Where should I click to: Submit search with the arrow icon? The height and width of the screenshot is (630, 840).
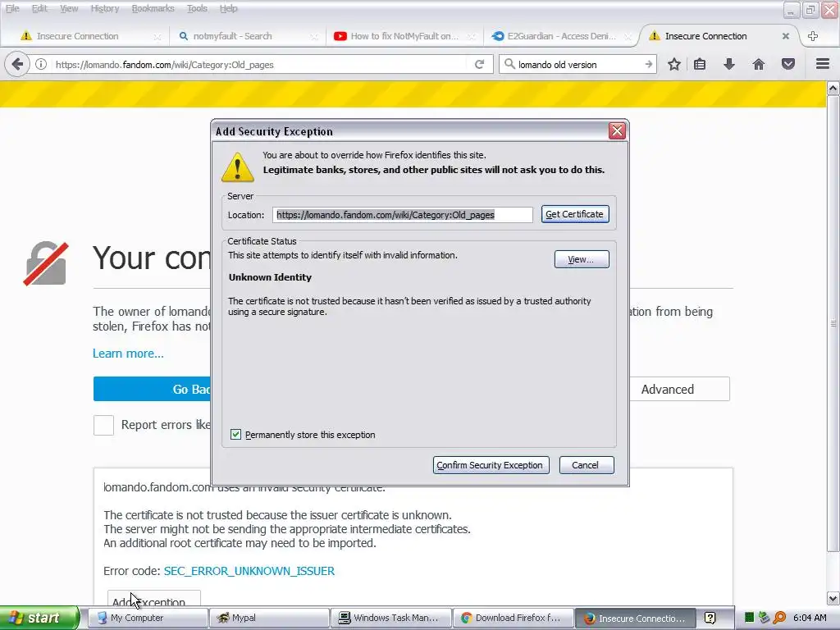coord(648,64)
